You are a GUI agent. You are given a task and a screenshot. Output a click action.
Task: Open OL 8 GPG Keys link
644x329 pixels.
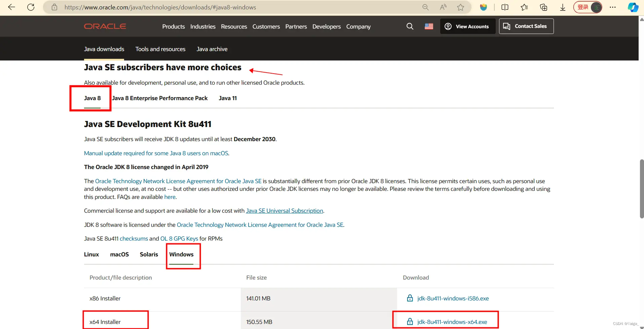click(x=179, y=239)
